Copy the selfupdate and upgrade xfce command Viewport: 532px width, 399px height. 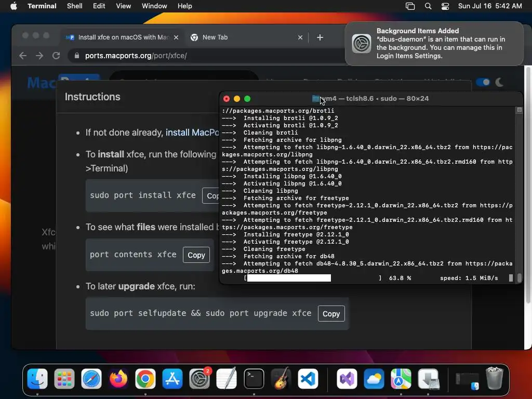[331, 313]
